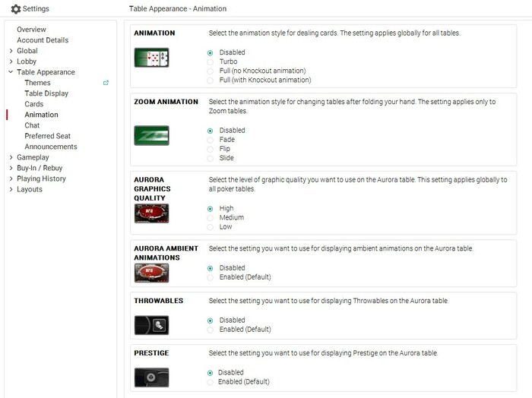Enable Prestige (Default) option
The width and height of the screenshot is (532, 398).
coord(211,382)
